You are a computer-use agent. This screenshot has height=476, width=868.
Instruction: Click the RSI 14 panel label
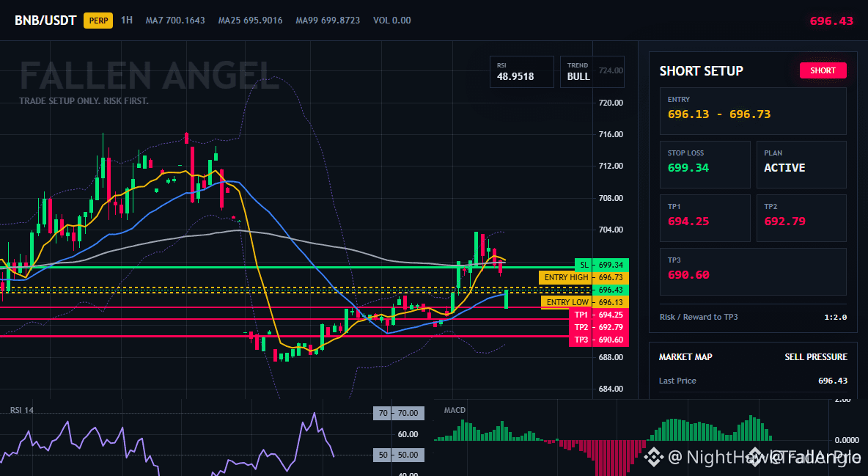(x=21, y=410)
